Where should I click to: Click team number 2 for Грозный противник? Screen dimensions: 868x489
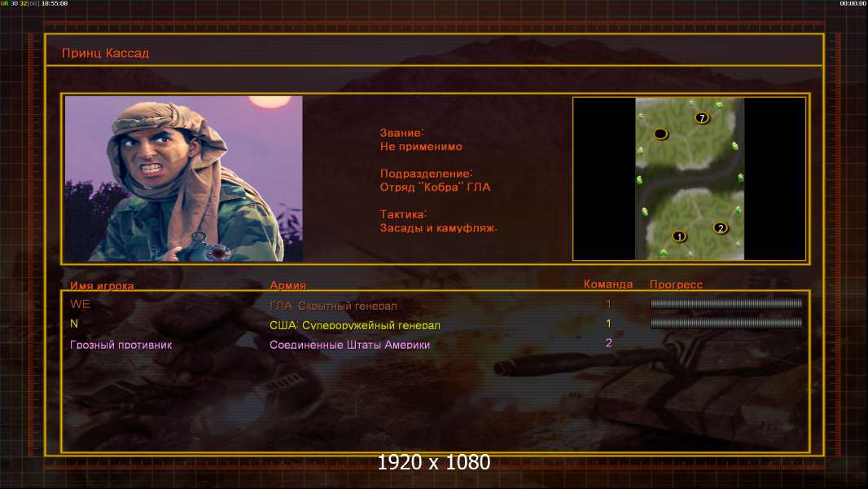click(609, 343)
